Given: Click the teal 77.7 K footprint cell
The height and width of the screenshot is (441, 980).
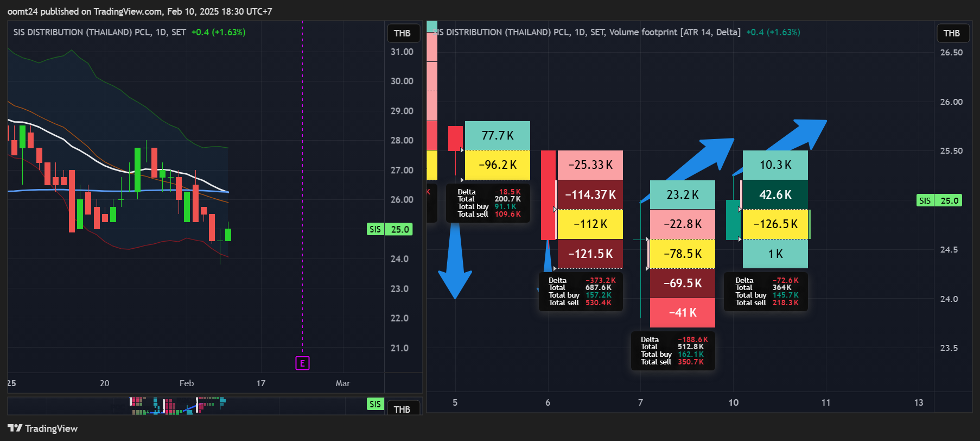Looking at the screenshot, I should click(x=498, y=135).
